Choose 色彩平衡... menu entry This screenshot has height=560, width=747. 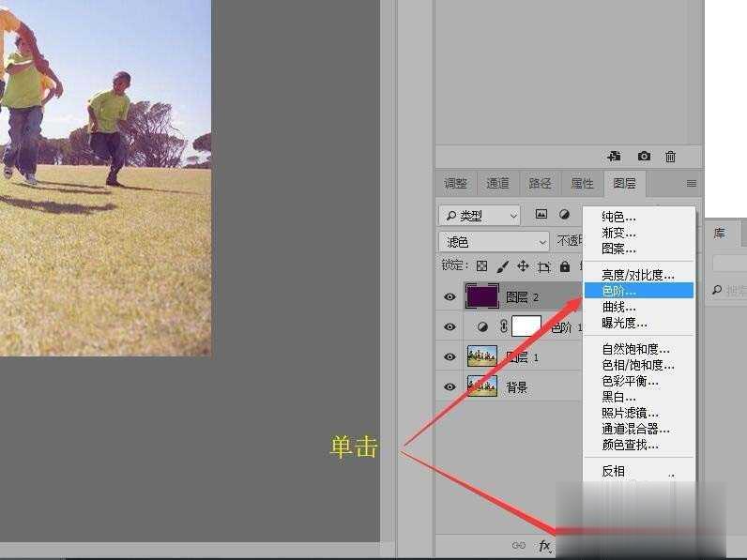638,381
